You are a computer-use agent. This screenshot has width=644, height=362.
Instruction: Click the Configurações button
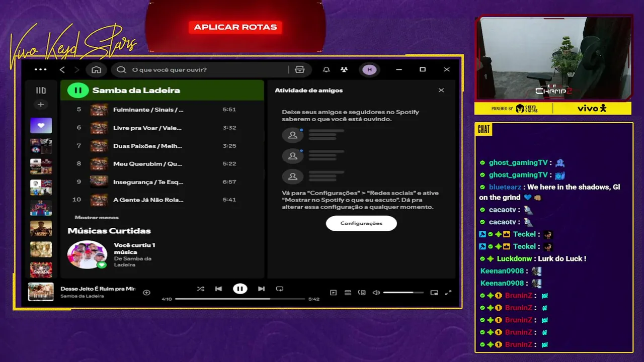361,223
